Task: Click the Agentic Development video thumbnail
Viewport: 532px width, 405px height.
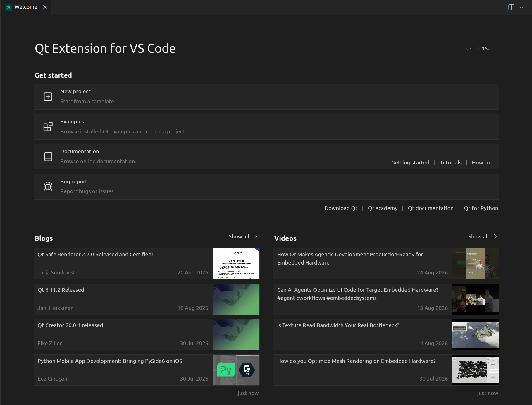Action: (x=476, y=264)
